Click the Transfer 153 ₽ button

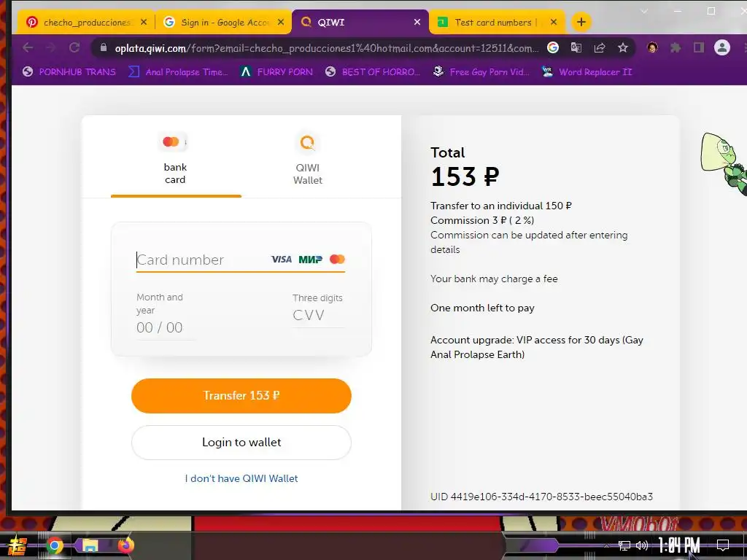click(x=241, y=396)
